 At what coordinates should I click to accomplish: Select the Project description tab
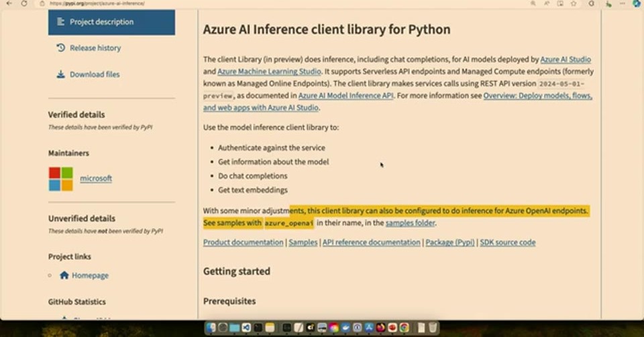(x=111, y=21)
